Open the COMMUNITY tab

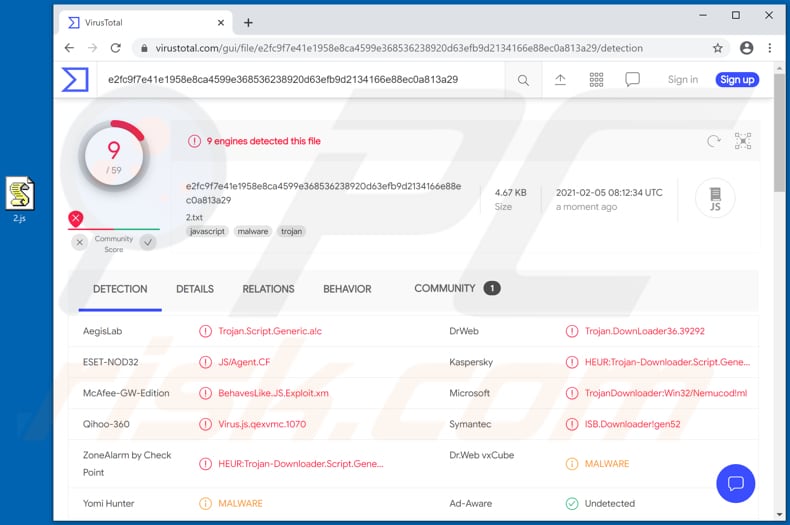pyautogui.click(x=457, y=288)
